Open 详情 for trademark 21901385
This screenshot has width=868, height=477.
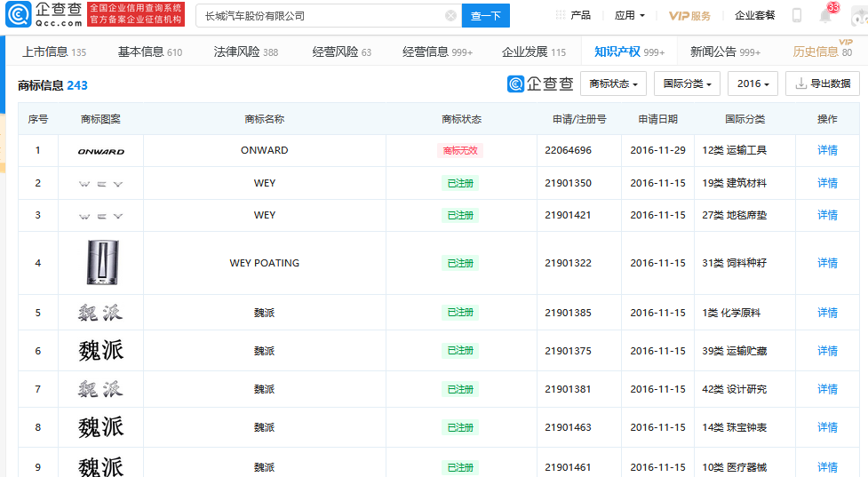pos(828,313)
